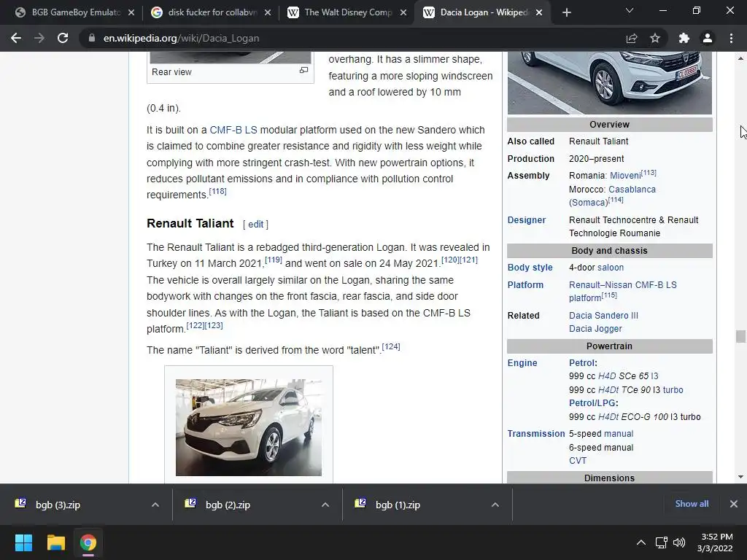
Task: Open the bgb (2).zip download
Action: pos(228,505)
